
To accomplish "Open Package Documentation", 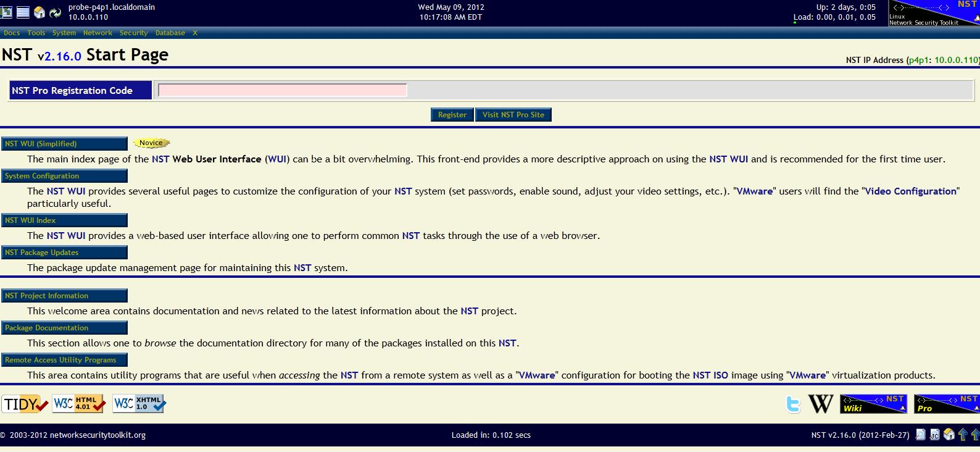I will pos(64,327).
